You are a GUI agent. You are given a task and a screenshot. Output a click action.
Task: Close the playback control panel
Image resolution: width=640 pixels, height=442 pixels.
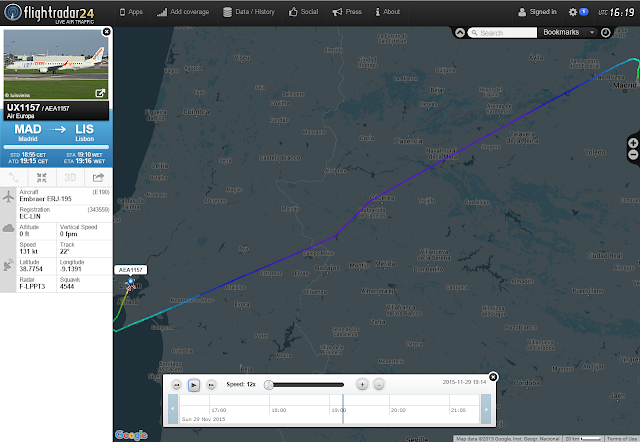pyautogui.click(x=493, y=377)
